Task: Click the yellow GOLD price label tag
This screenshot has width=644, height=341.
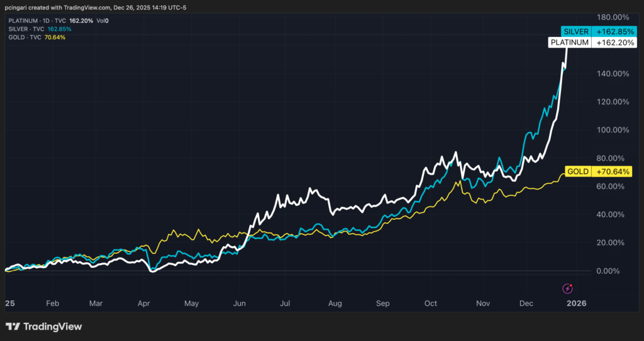Action: (577, 171)
